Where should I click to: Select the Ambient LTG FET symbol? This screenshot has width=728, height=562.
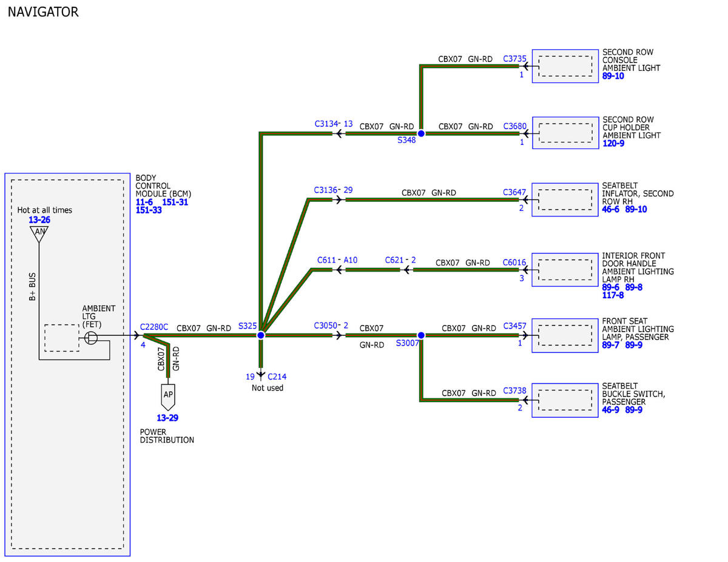pyautogui.click(x=91, y=338)
